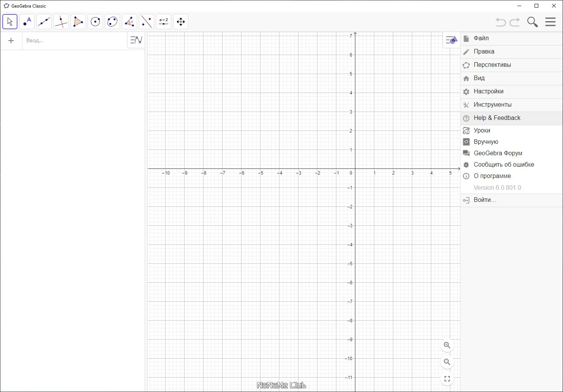
Task: Maximize the GeoGebra Classic window
Action: (536, 6)
